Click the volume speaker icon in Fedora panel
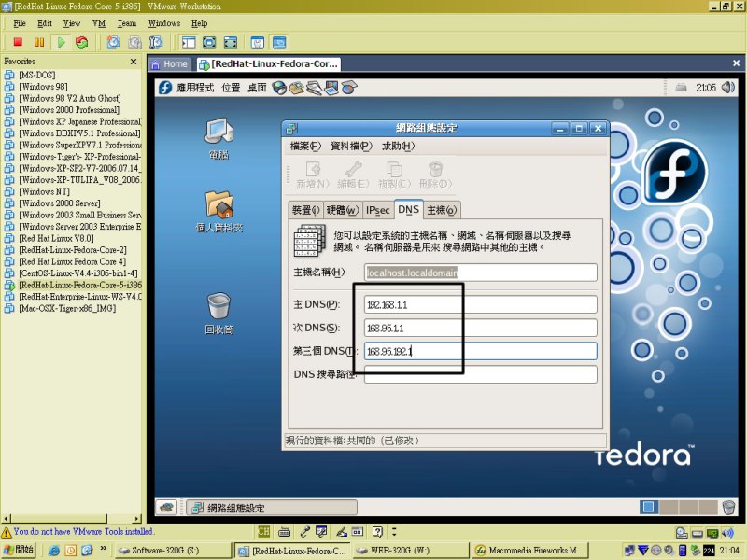This screenshot has width=747, height=560. [728, 87]
